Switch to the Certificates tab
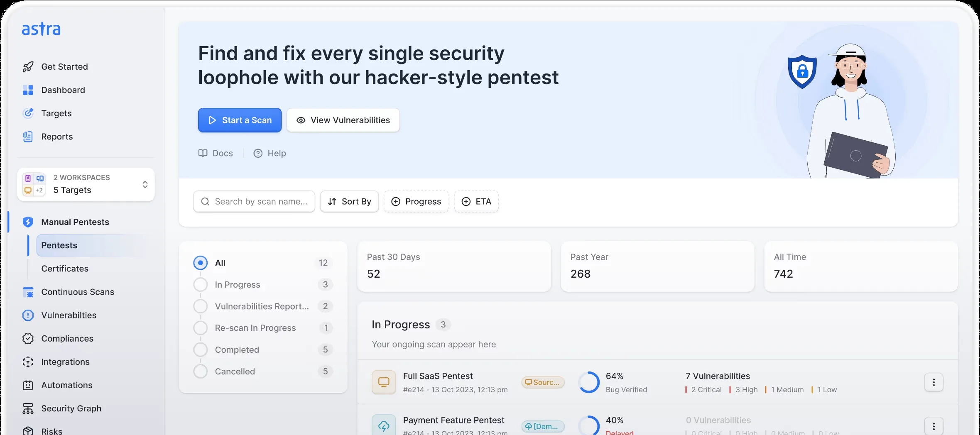This screenshot has width=980, height=435. pos(64,269)
